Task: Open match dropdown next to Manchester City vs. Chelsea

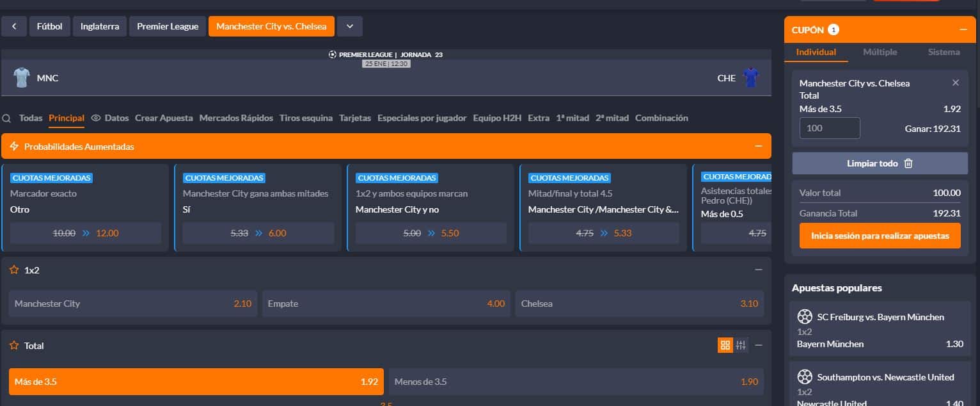Action: [x=350, y=26]
